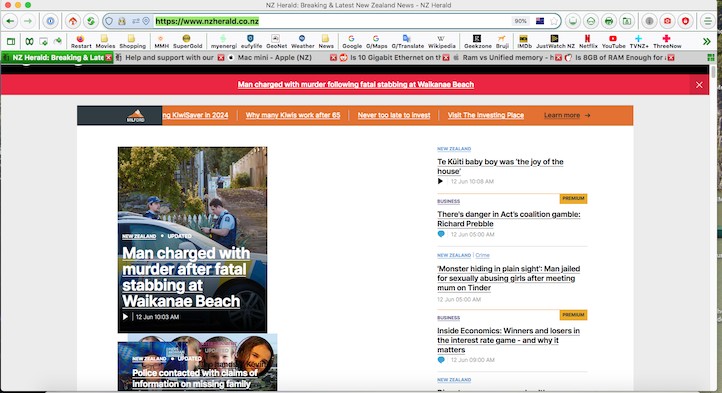Open 'There's danger in Act's coalition gamble' article
Viewport: 722px width, 393px height.
(x=508, y=219)
